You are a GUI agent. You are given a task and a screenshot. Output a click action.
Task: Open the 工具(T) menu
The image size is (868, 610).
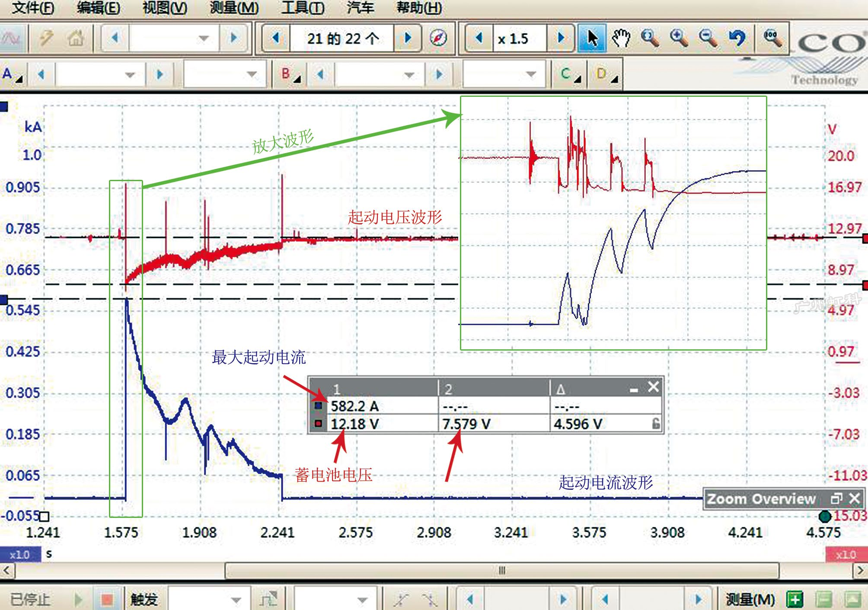pos(302,8)
